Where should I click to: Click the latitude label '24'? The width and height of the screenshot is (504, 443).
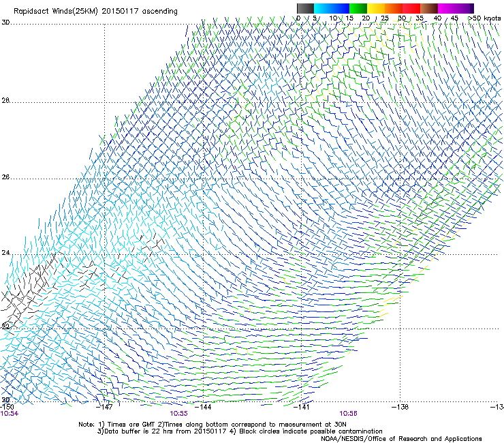click(5, 253)
